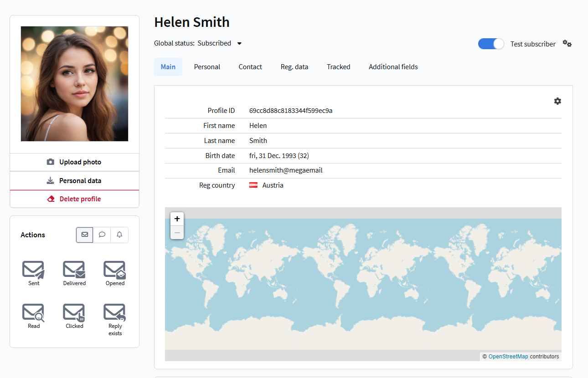Switch to the Additional fields tab
Viewport: 588px width, 378px height.
tap(393, 67)
